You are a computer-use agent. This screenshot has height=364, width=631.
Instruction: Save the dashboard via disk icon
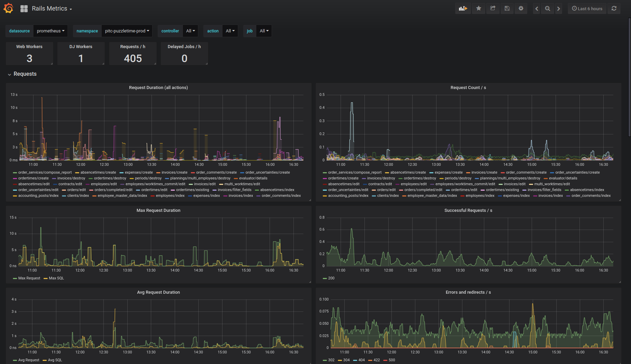pyautogui.click(x=507, y=9)
